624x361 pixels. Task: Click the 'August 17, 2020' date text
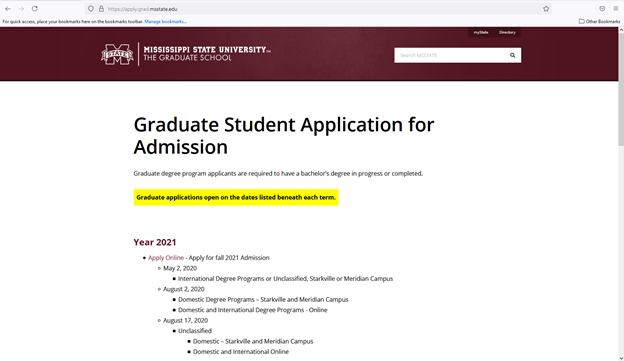click(x=185, y=320)
